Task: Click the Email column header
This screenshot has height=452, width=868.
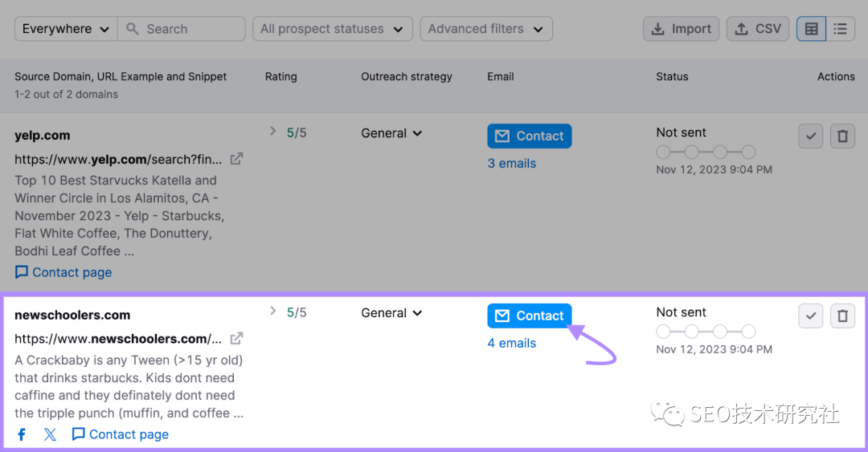Action: click(501, 77)
